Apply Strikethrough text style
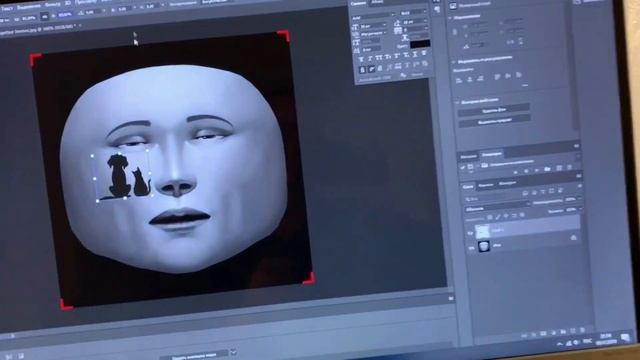 (x=424, y=54)
